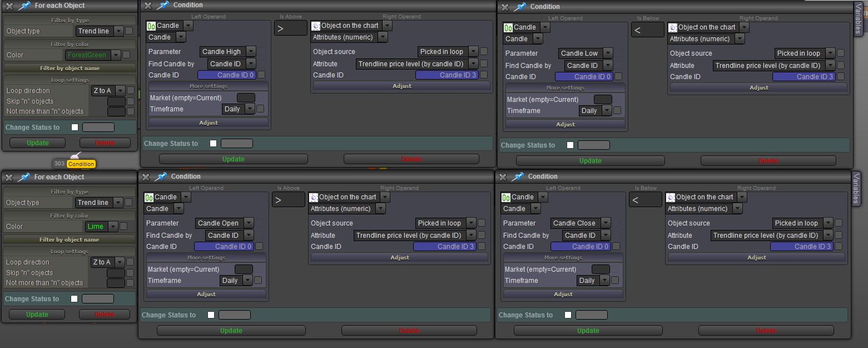Tick Change Status checkbox in Candle Open condition
The width and height of the screenshot is (868, 348).
click(211, 315)
